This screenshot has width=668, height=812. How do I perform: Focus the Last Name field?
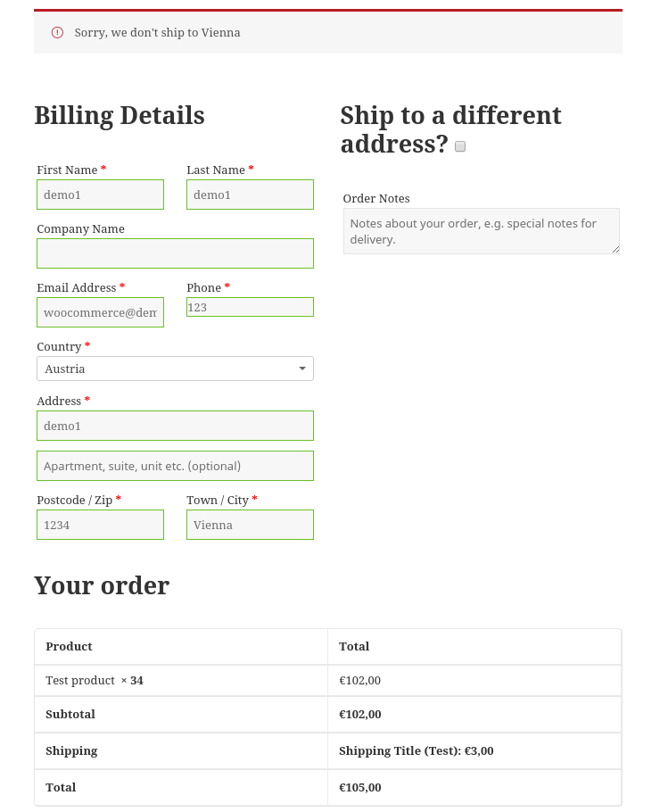point(250,195)
